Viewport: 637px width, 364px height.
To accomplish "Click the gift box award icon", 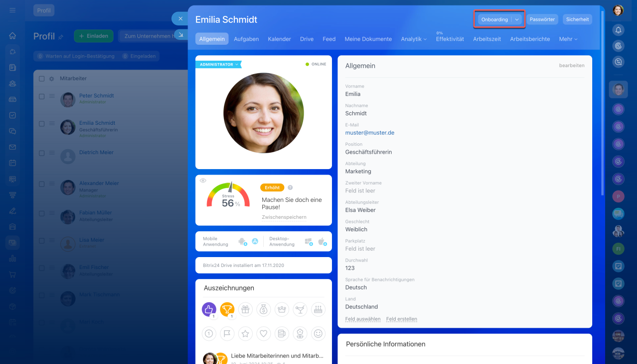I will click(x=245, y=309).
